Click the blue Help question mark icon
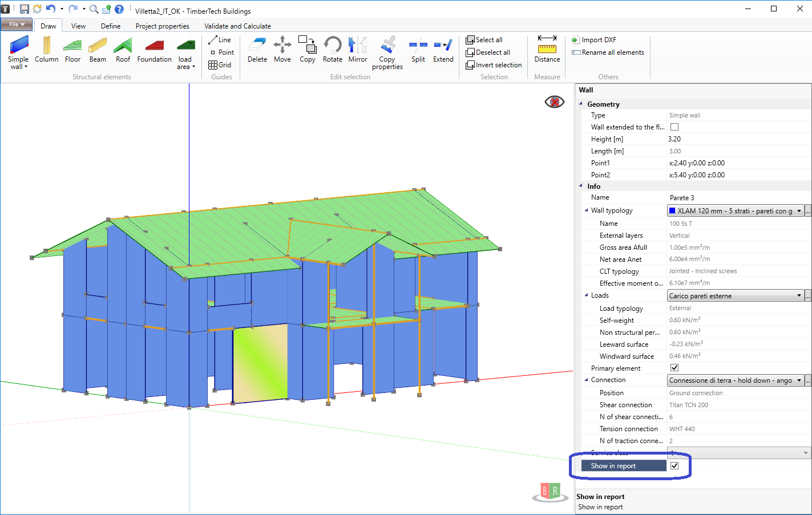This screenshot has height=515, width=812. point(119,9)
